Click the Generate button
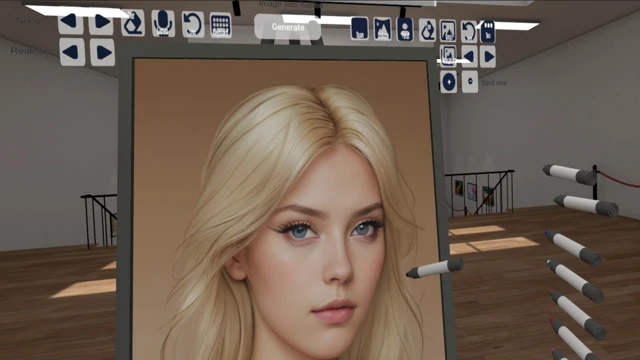This screenshot has width=640, height=360. 288,27
